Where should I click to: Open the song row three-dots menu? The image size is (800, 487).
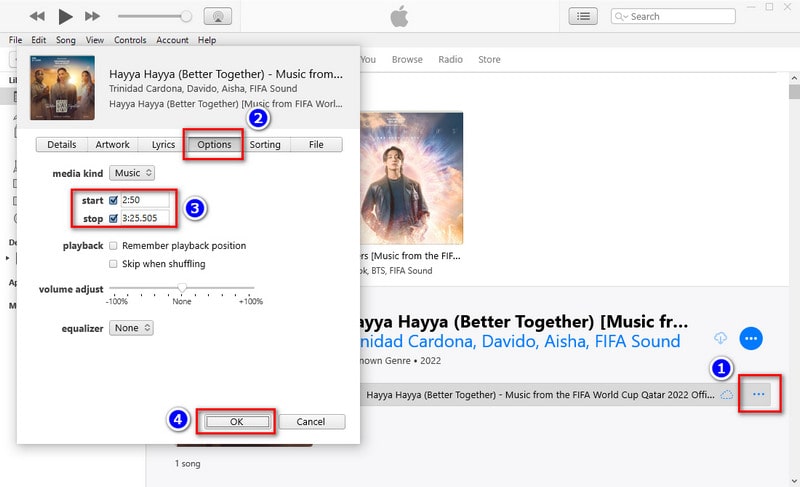coord(759,394)
